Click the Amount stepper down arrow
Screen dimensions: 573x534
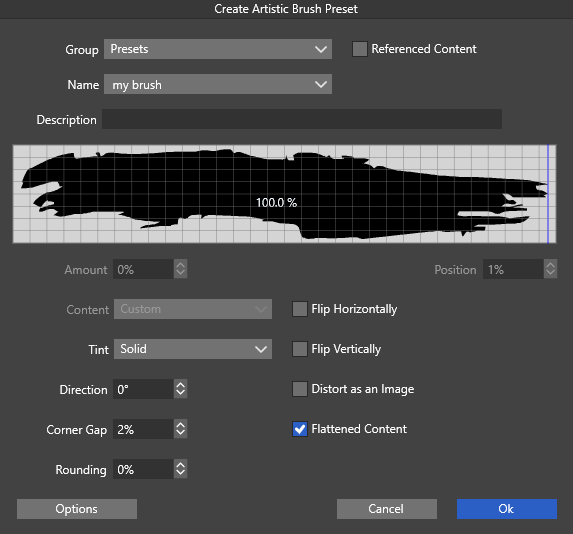pos(181,273)
